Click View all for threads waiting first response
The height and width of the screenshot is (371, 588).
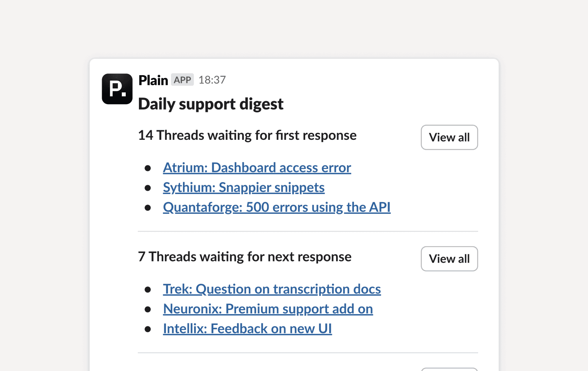(449, 137)
